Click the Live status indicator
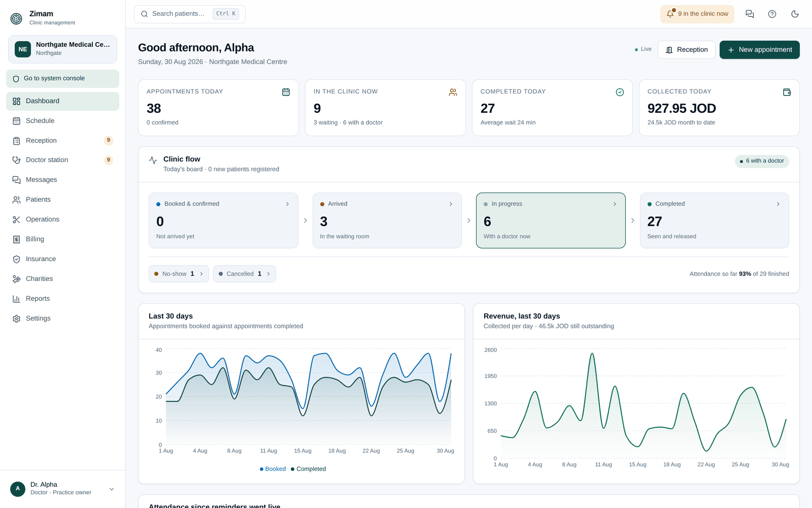Image resolution: width=812 pixels, height=508 pixels. click(643, 49)
